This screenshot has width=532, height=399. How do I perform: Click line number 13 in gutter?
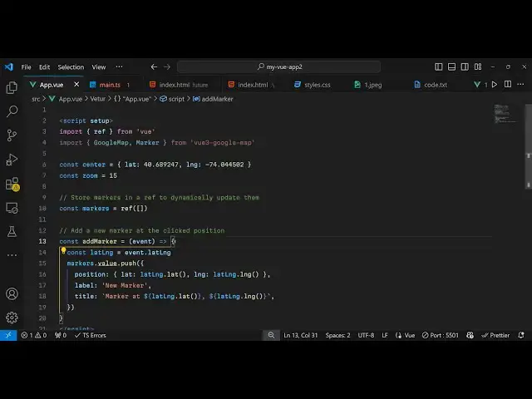42,241
